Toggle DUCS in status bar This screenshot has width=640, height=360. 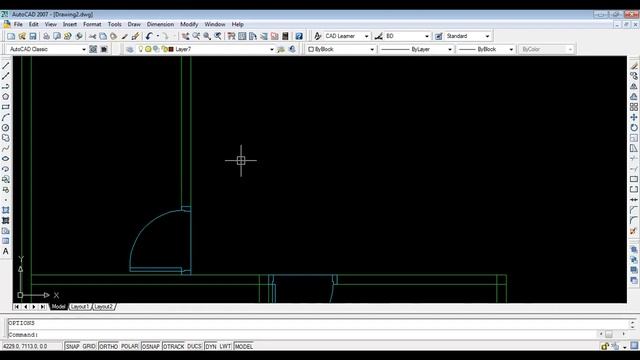tap(194, 346)
